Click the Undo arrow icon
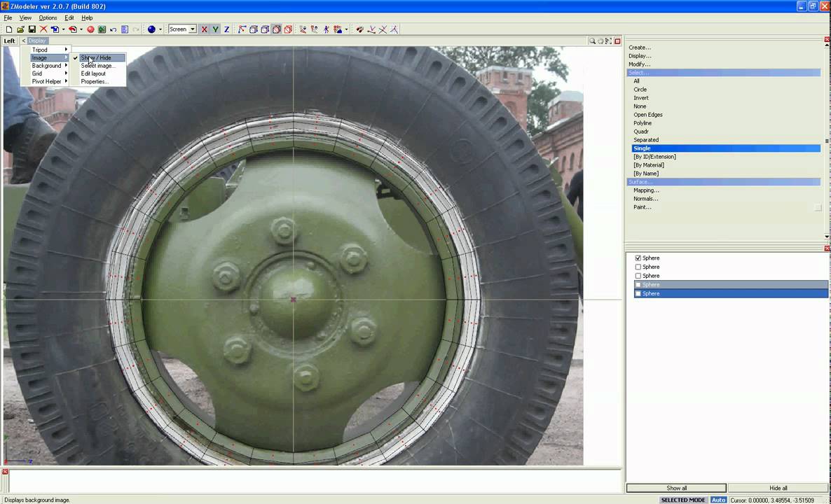 pos(114,29)
